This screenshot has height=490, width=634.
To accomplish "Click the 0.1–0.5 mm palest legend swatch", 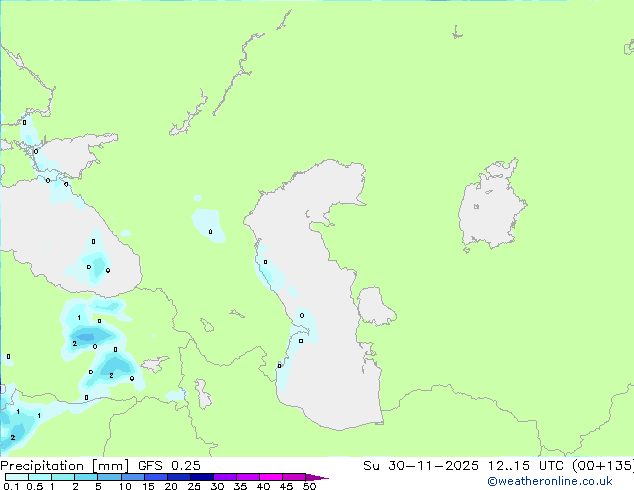I will click(17, 477).
